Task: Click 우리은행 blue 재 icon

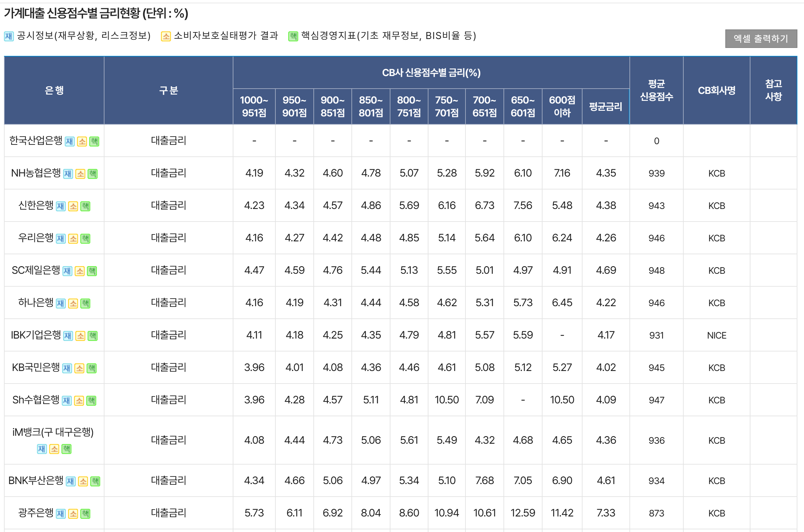Action: [61, 238]
